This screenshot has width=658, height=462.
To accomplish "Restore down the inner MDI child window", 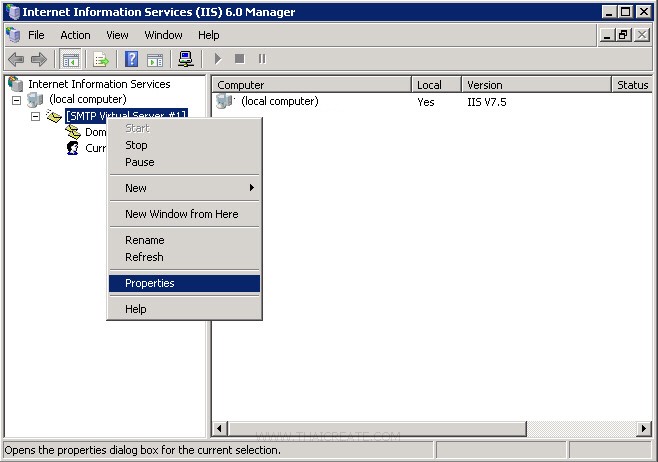I will pyautogui.click(x=623, y=35).
